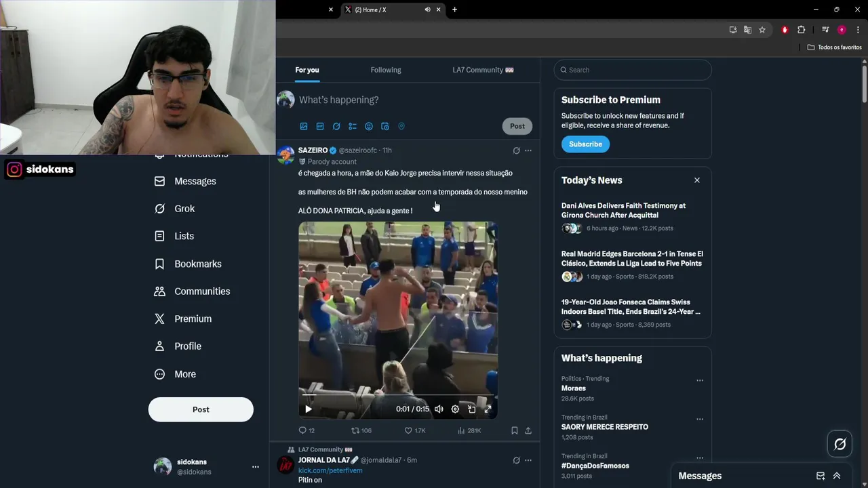Click the Search box
The image size is (868, 488).
633,70
